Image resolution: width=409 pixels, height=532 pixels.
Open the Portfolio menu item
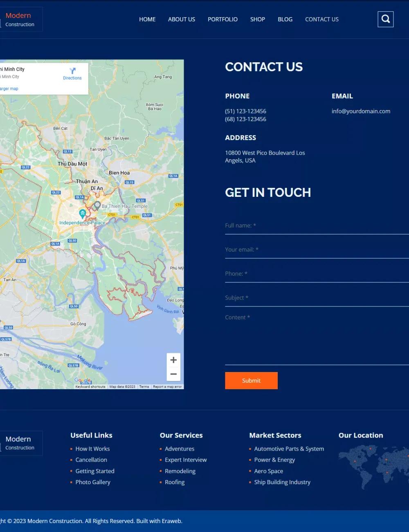point(222,19)
